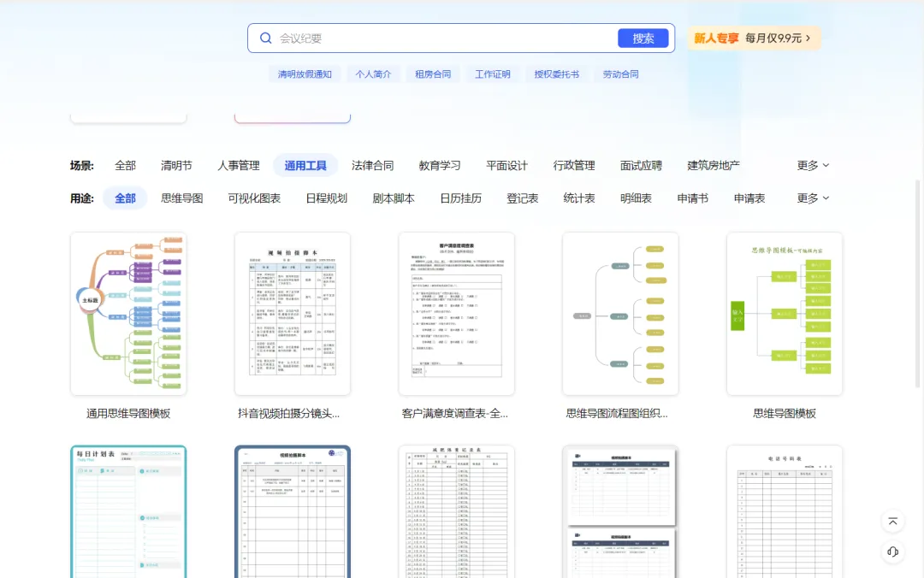The image size is (924, 578).
Task: Click the 工作证明 suggestion tag
Action: 493,74
